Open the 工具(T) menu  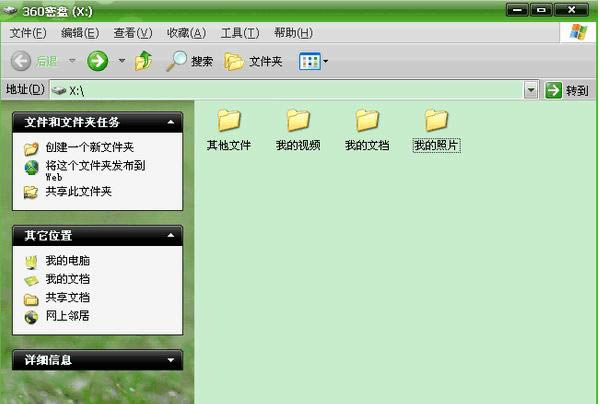tap(239, 33)
